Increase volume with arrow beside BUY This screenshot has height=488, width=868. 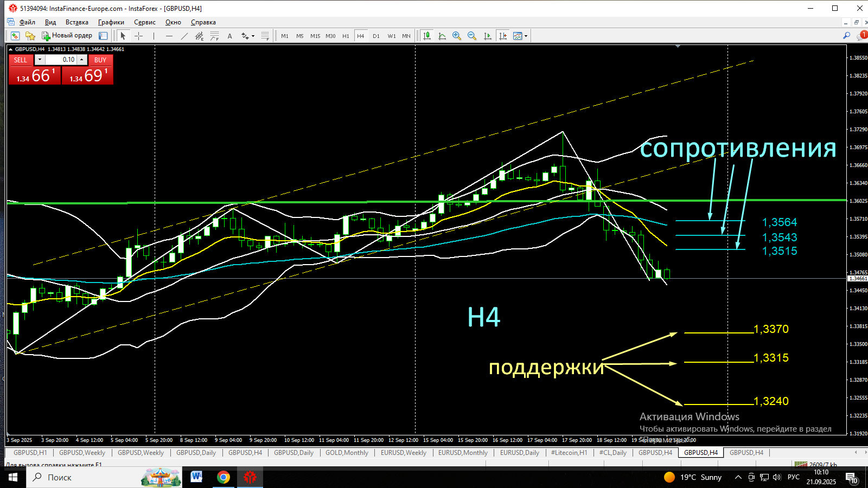click(x=82, y=60)
